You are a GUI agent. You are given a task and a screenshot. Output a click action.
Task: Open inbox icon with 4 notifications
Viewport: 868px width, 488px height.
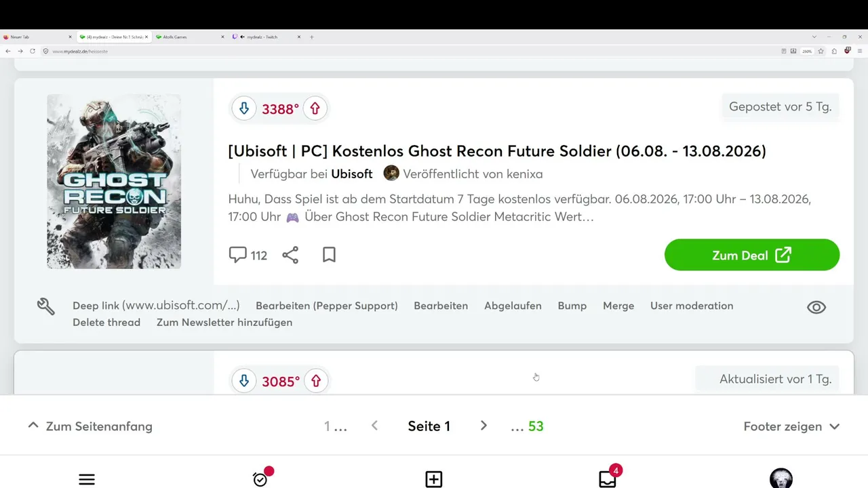608,479
